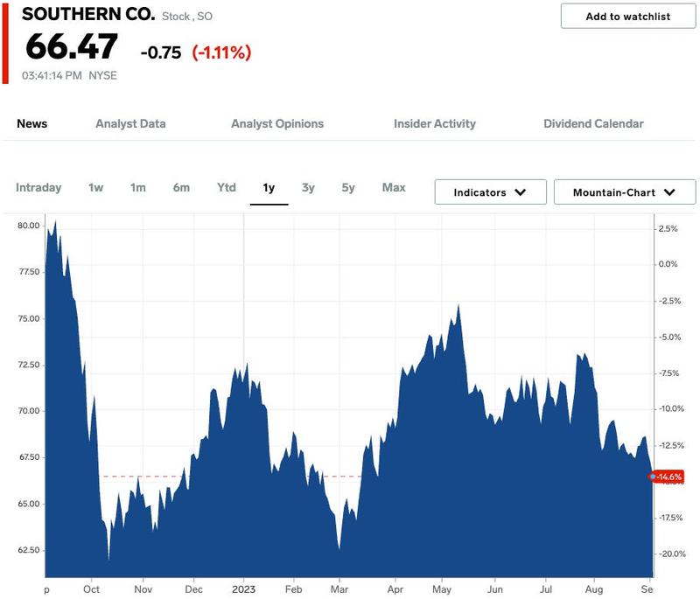700x599 pixels.
Task: Select the 1y chart range
Action: (x=269, y=188)
